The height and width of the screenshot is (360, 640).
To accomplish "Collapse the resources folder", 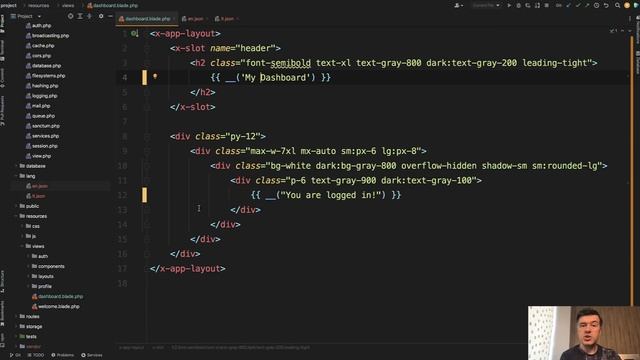I will click(16, 216).
